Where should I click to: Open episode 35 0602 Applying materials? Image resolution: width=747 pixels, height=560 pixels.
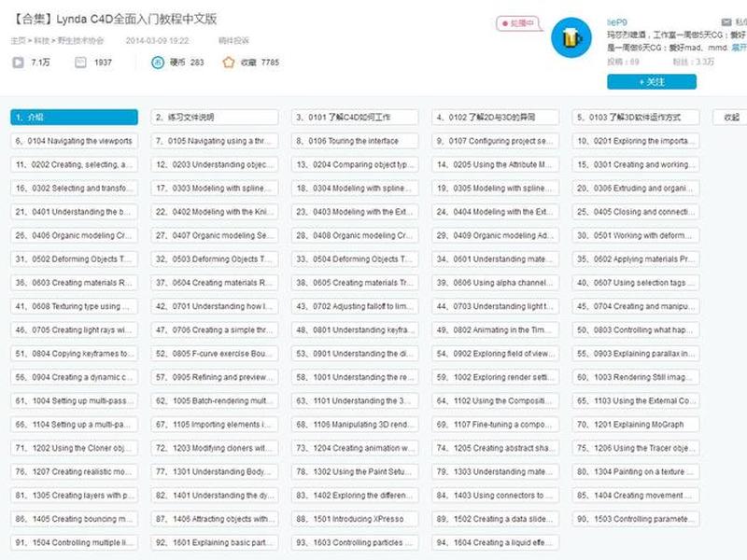pos(636,259)
